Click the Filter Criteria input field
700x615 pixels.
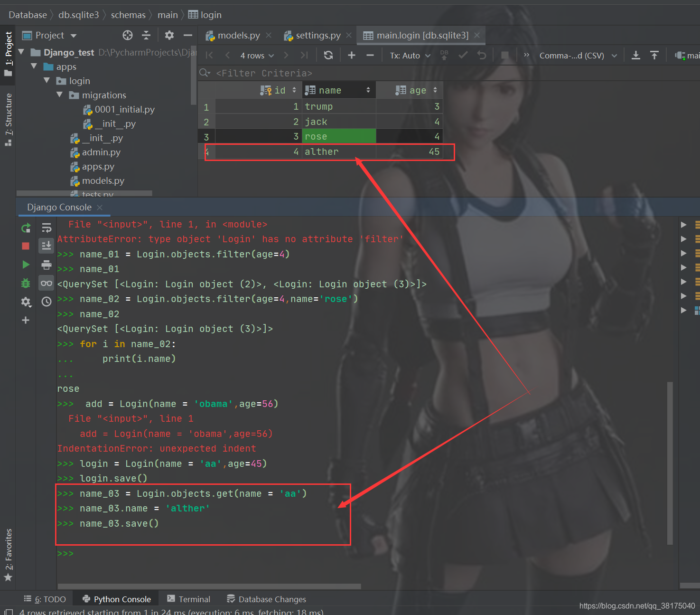pyautogui.click(x=264, y=73)
